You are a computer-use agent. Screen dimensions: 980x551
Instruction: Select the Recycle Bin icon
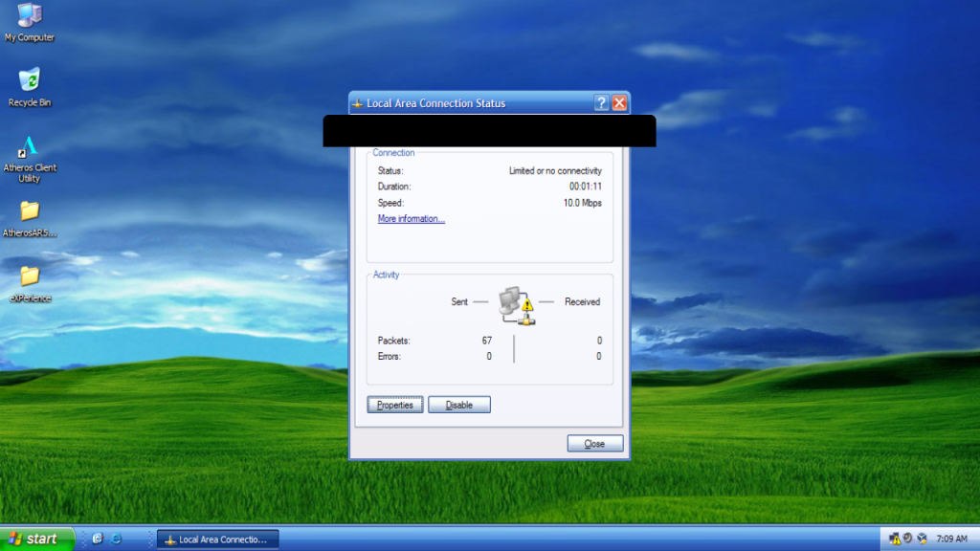[x=30, y=87]
